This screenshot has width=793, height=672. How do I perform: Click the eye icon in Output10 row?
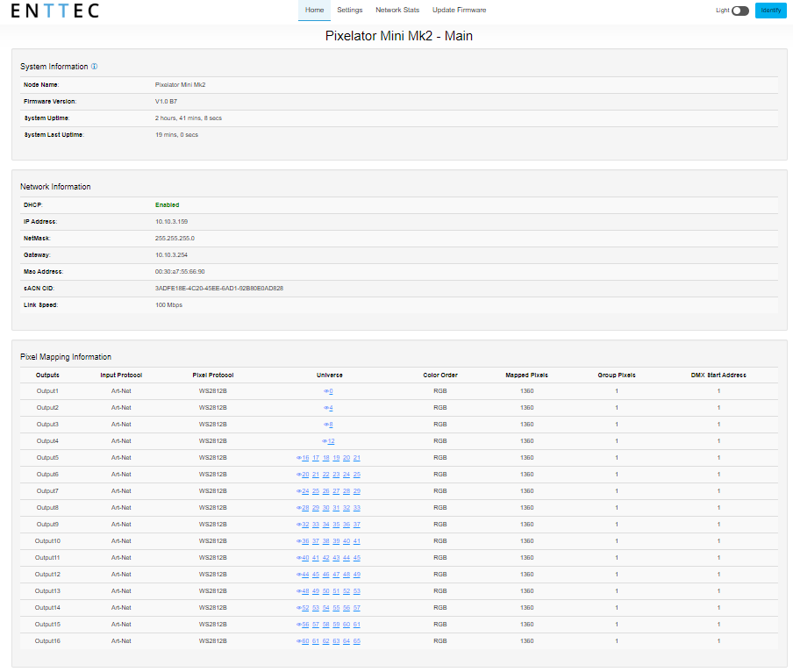click(x=299, y=541)
